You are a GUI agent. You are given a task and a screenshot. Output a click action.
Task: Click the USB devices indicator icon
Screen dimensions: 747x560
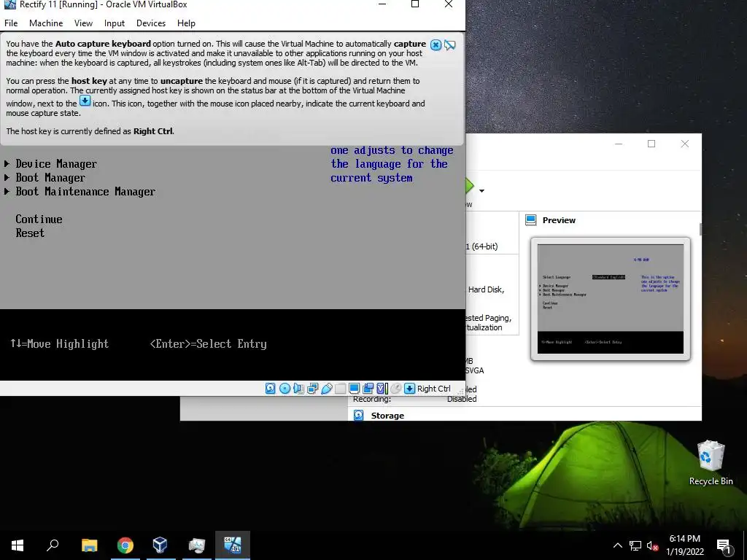pos(326,389)
